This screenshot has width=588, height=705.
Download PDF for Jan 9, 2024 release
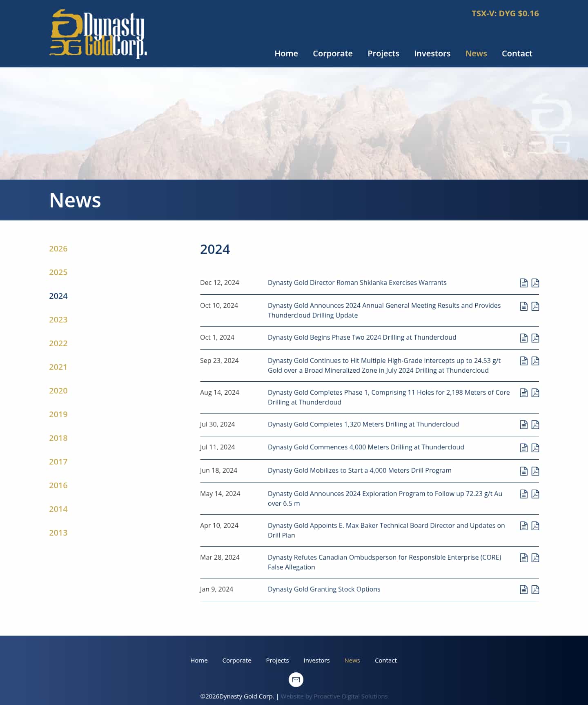pyautogui.click(x=535, y=589)
